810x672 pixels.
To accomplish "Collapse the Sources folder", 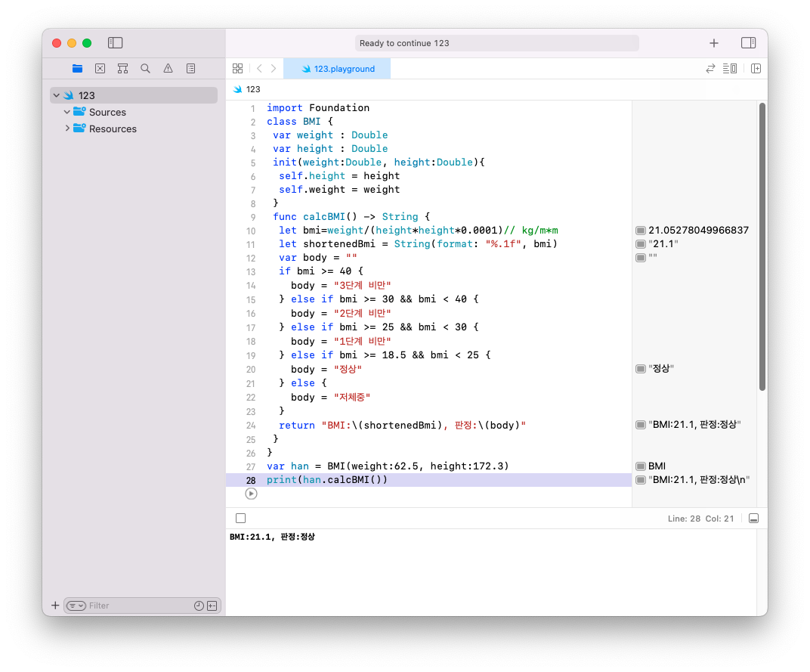I will [x=66, y=112].
